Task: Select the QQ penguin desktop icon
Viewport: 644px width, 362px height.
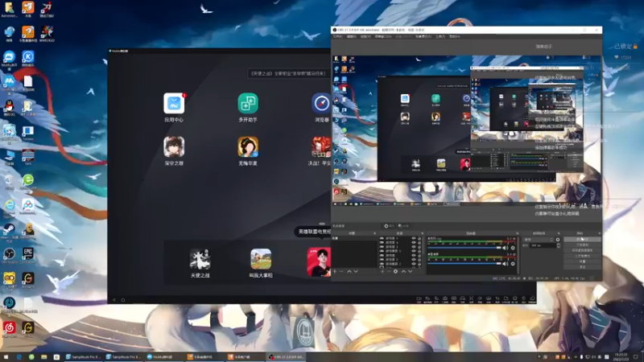Action: pyautogui.click(x=9, y=108)
